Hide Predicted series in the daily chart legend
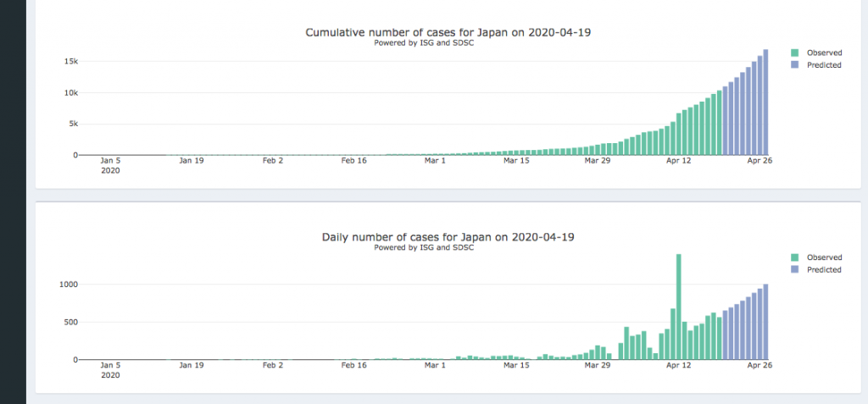 pos(824,269)
